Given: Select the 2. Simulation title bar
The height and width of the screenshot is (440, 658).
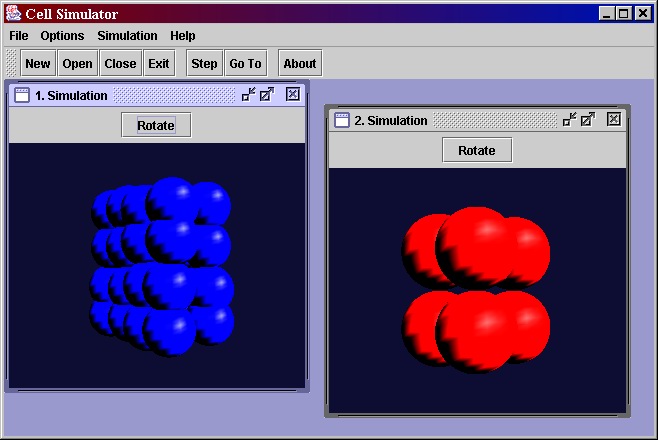Looking at the screenshot, I should pyautogui.click(x=477, y=120).
